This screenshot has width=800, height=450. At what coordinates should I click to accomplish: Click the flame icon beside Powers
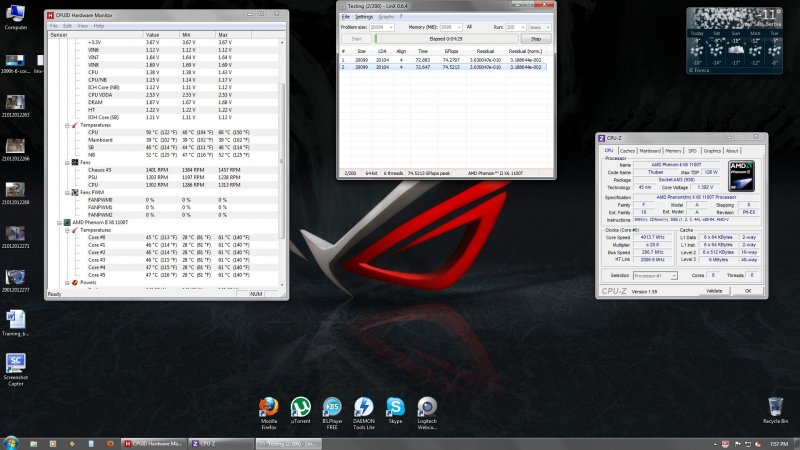click(x=75, y=282)
